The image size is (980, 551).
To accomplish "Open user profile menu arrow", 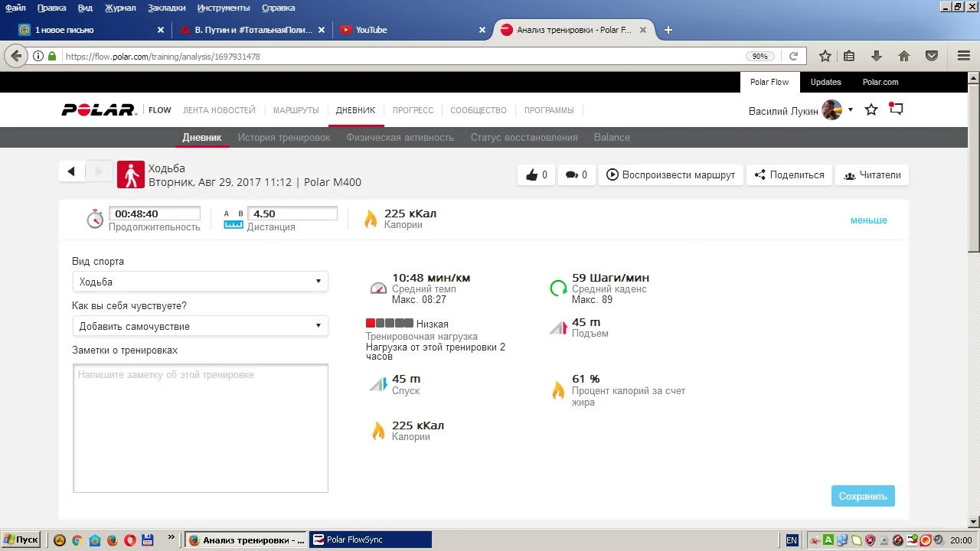I will 850,110.
